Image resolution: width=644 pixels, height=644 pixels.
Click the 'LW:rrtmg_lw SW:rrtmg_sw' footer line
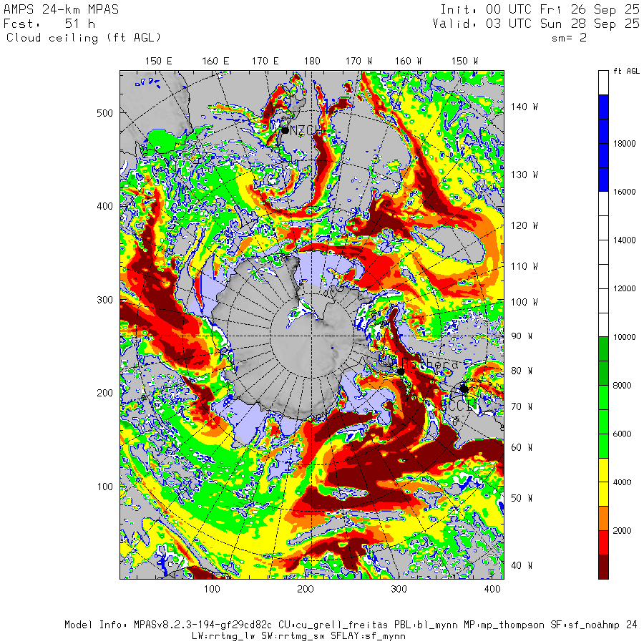coord(298,636)
